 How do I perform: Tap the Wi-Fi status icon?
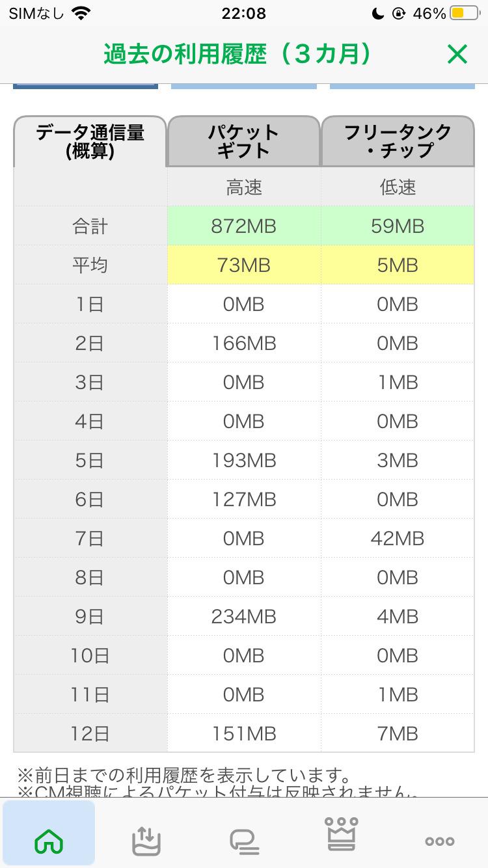coord(81,13)
